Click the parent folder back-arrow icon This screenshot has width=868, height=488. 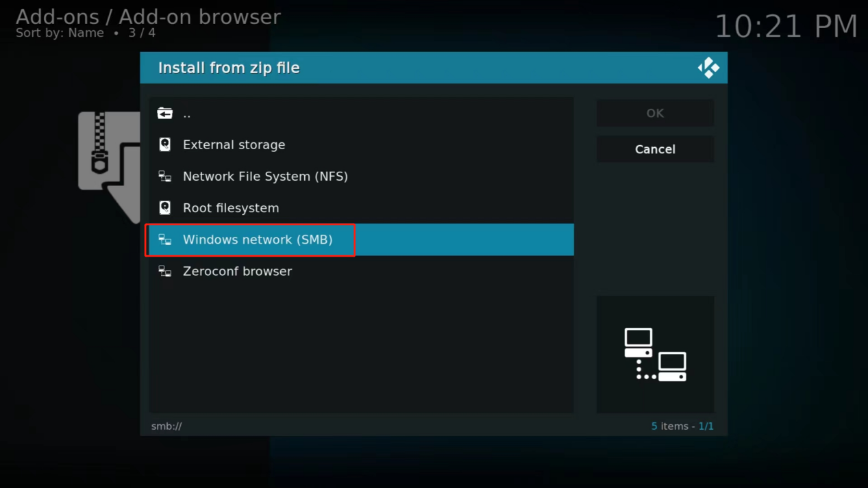click(x=165, y=113)
